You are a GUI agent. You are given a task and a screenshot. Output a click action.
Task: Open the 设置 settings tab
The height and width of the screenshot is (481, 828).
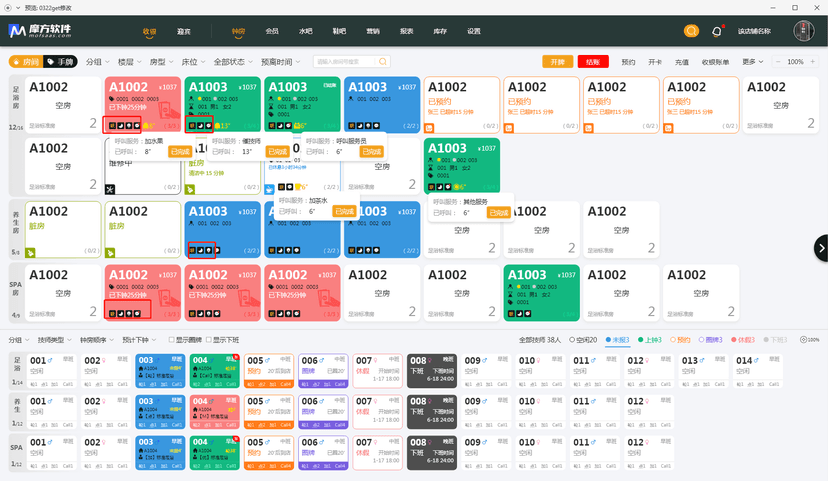(x=474, y=31)
